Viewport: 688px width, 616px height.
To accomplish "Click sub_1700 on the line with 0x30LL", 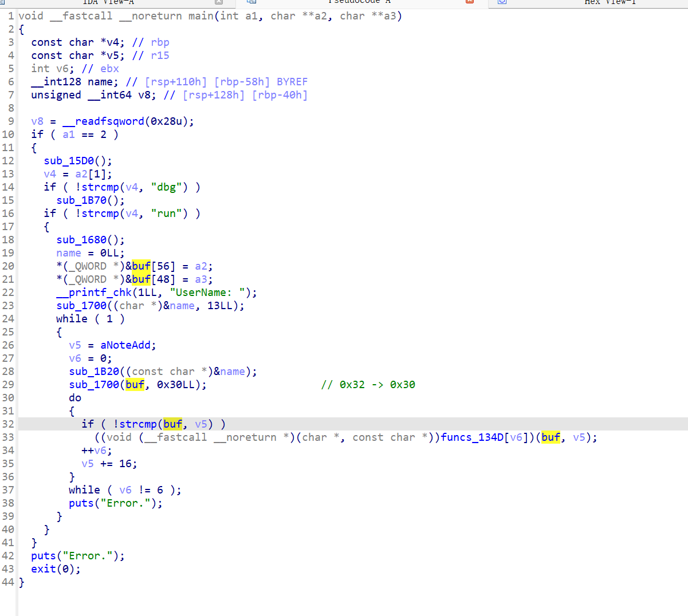I will (x=94, y=385).
